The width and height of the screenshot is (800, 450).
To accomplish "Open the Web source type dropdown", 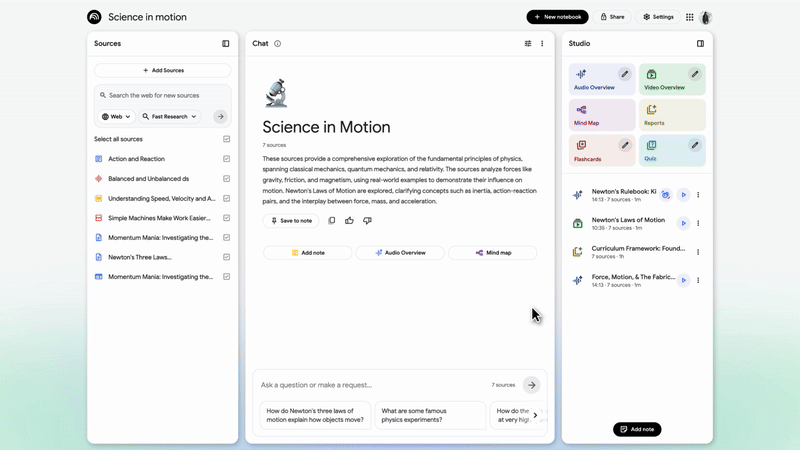I will point(117,117).
